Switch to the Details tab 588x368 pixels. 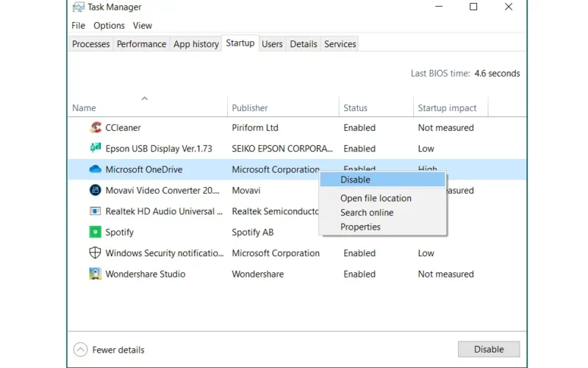pos(304,44)
